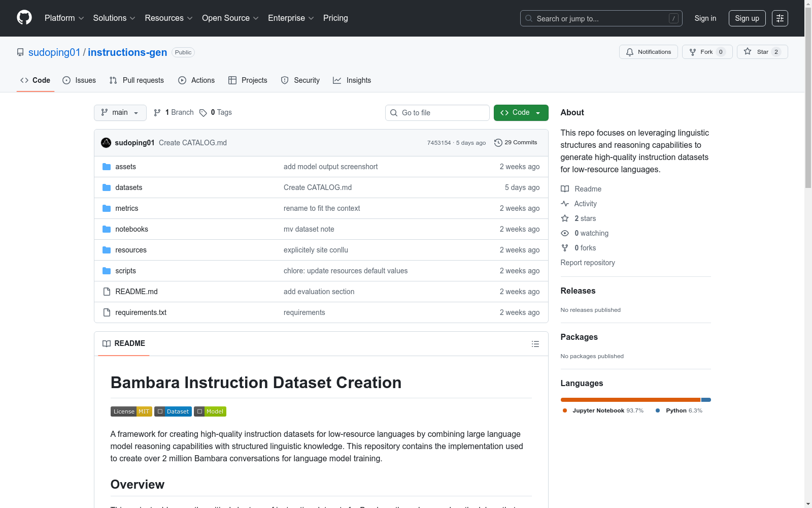The height and width of the screenshot is (508, 812).
Task: Open the Insights tab
Action: (x=352, y=80)
